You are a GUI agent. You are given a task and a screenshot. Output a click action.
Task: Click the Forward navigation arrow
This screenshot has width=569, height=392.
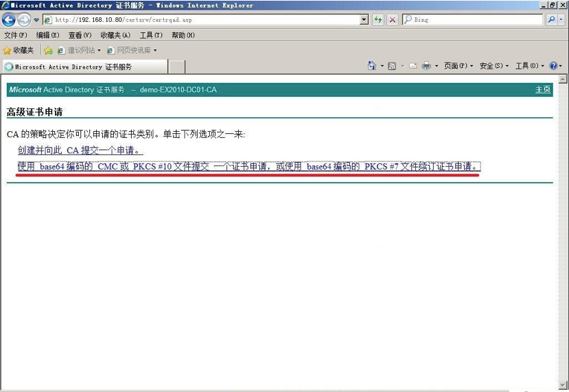24,20
